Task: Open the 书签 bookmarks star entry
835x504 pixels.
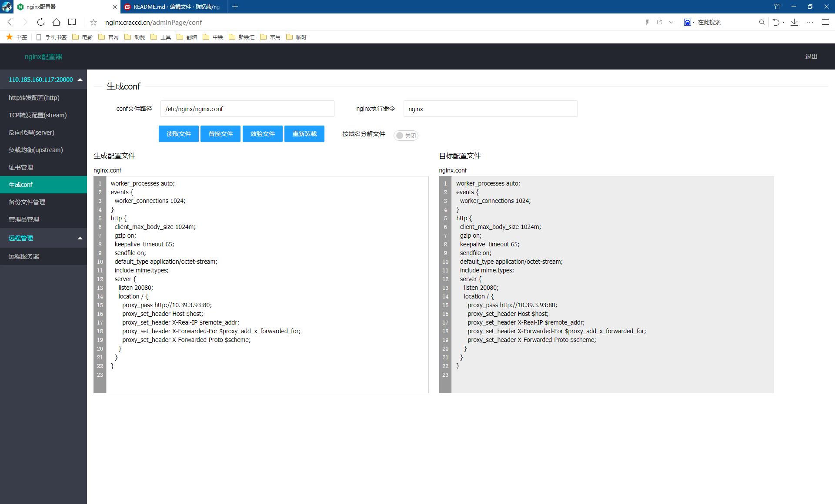Action: [x=17, y=37]
